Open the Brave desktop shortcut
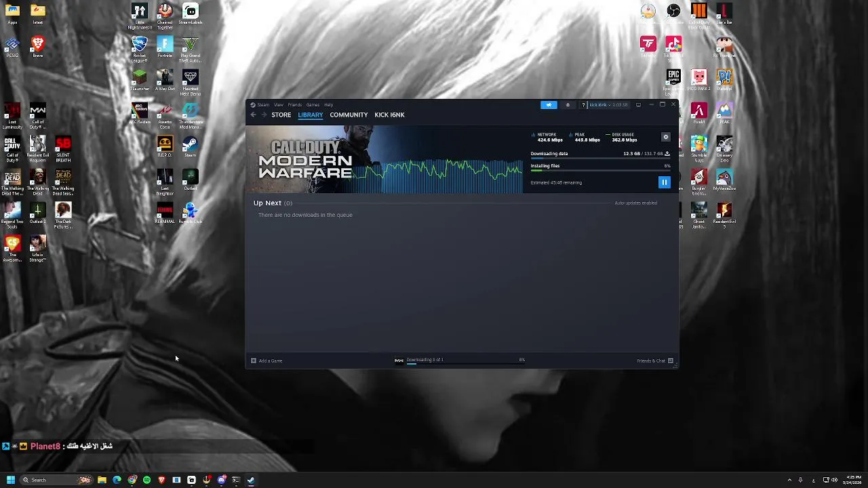This screenshot has width=868, height=488. tap(37, 47)
